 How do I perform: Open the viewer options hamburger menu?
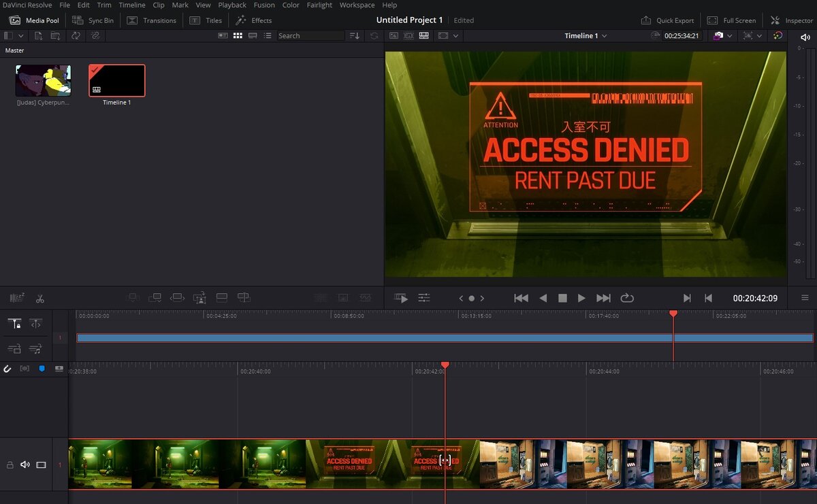[805, 298]
